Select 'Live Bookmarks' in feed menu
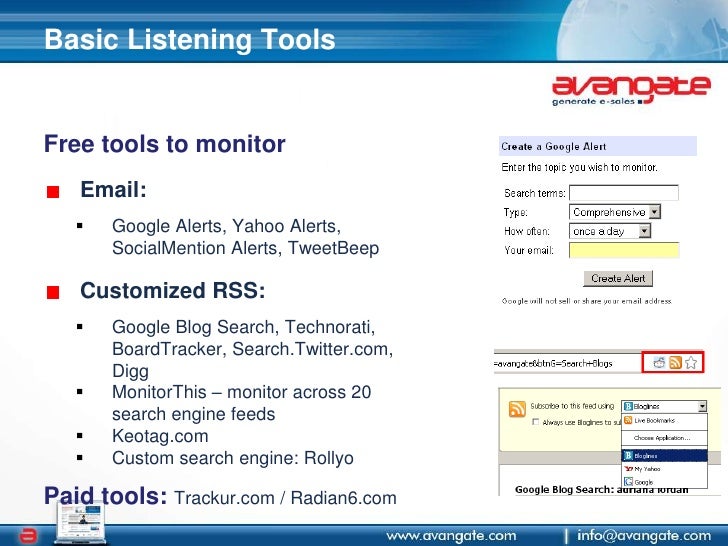The width and height of the screenshot is (728, 546). pyautogui.click(x=664, y=421)
